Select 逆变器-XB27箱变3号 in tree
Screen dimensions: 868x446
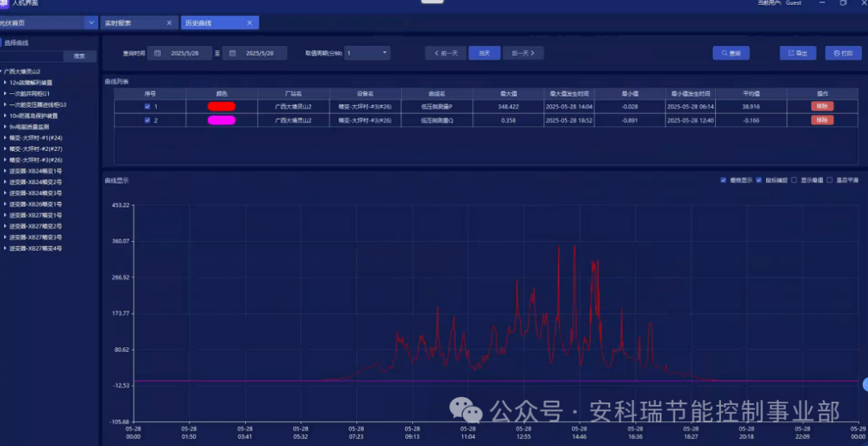[35, 237]
